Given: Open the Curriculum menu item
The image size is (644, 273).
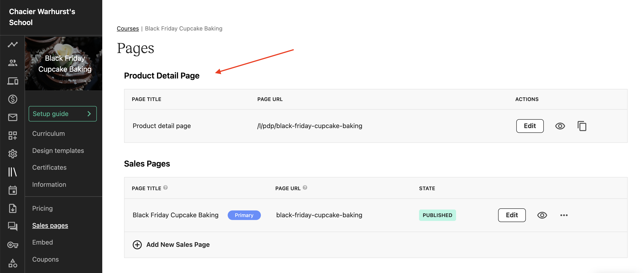Looking at the screenshot, I should tap(48, 134).
